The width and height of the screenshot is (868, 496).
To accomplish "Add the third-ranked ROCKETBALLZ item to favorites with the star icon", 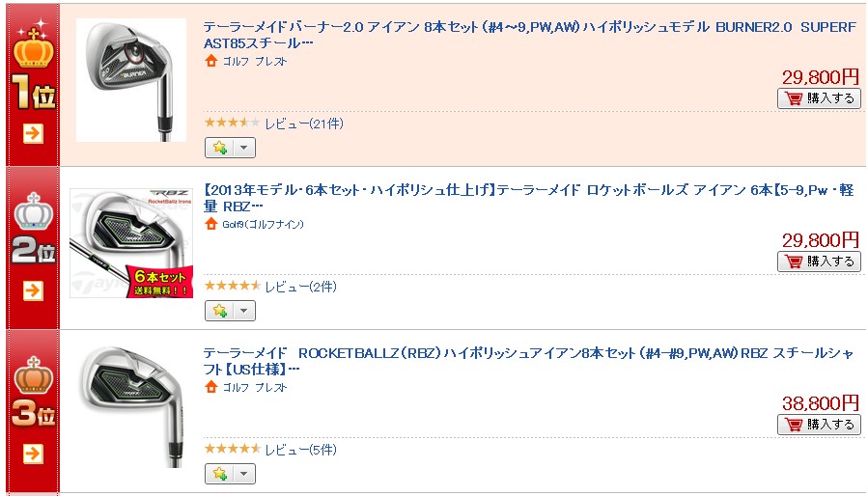I will pos(220,474).
